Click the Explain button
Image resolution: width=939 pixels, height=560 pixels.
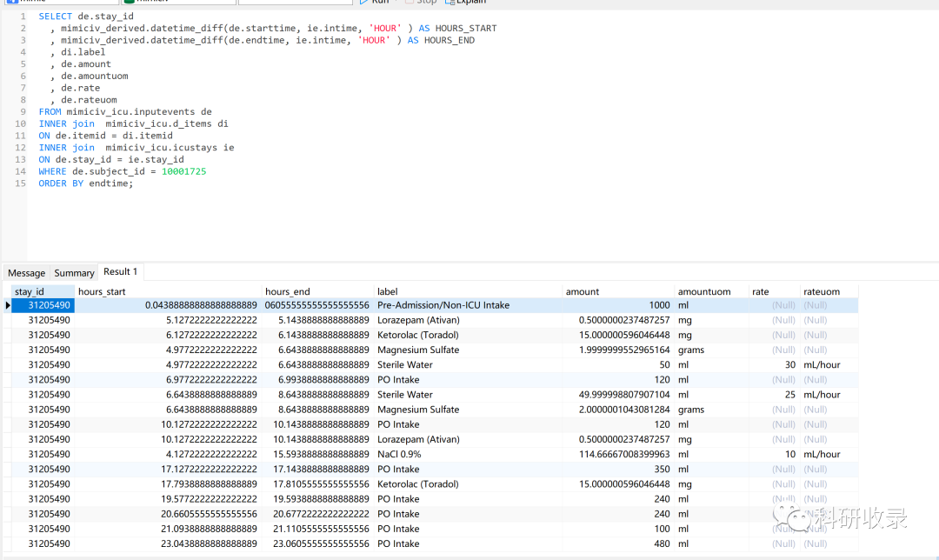[470, 3]
